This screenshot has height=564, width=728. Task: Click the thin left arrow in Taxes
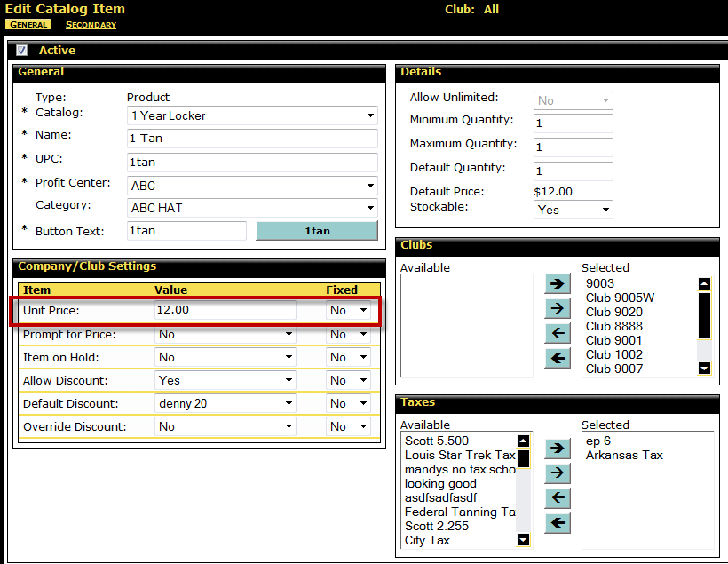pos(558,497)
